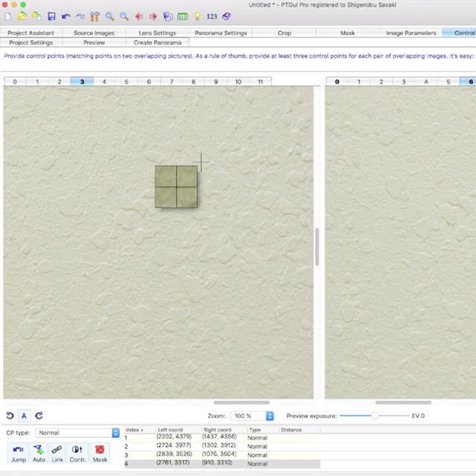Click the 123 numbering toolbar icon
The image size is (476, 476).
[x=212, y=16]
